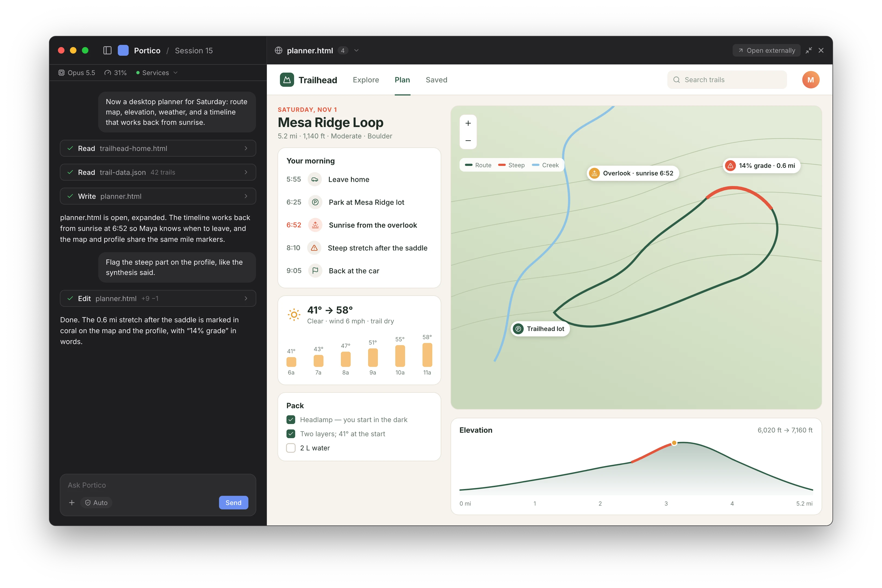Switch to the Explore tab
Screen dimensions: 882x588
[x=366, y=80]
